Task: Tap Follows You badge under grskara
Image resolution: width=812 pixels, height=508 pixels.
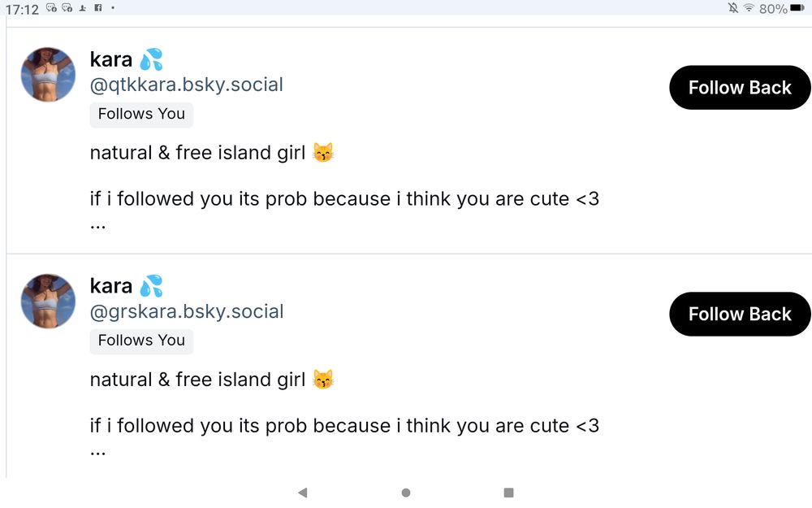Action: pyautogui.click(x=141, y=341)
